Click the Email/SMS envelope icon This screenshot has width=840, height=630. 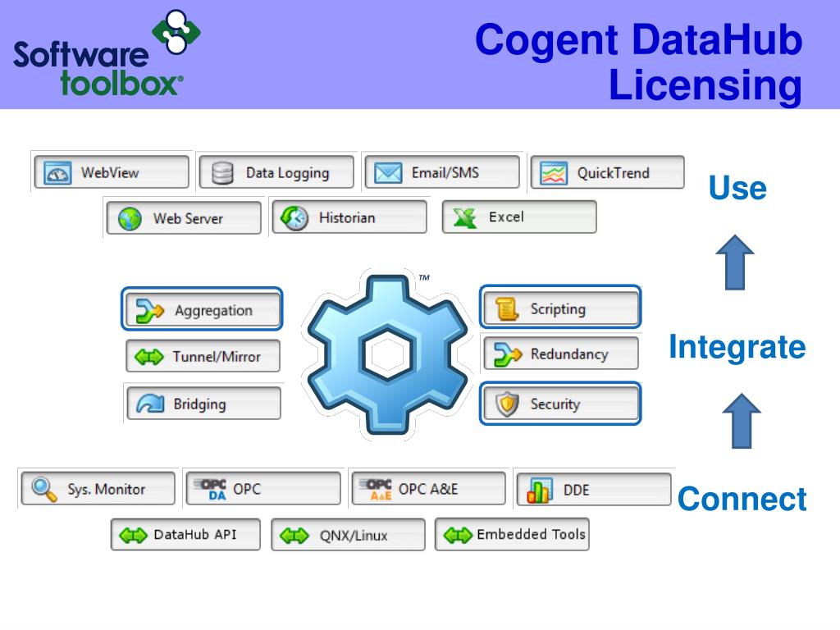point(388,173)
